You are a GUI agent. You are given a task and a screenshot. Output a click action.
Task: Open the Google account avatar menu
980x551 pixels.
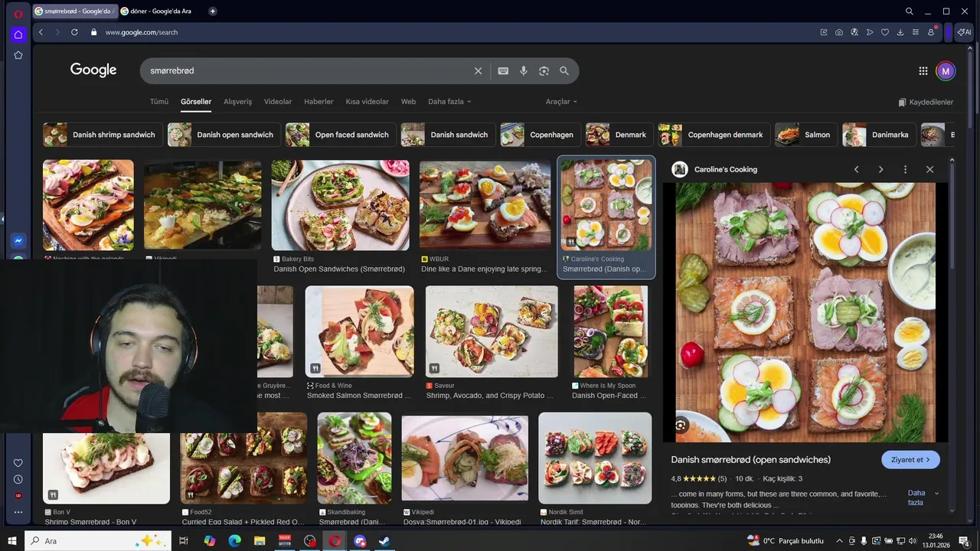946,70
